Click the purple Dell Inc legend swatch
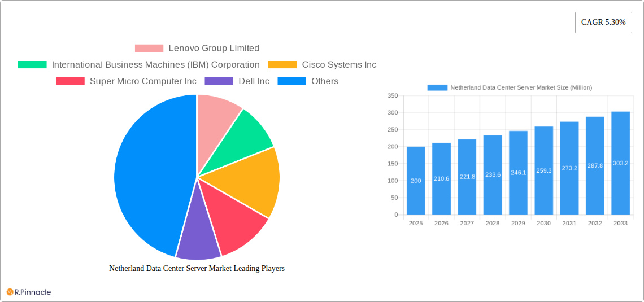644x302 pixels. [x=219, y=81]
